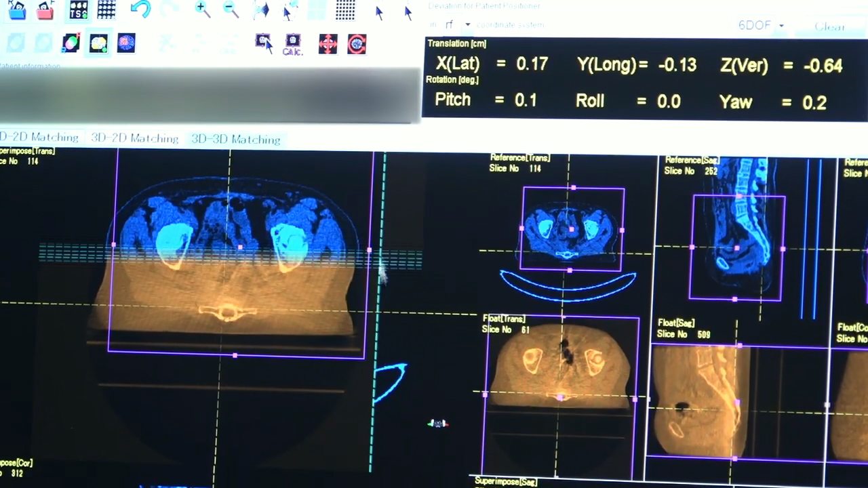868x488 pixels.
Task: Select the yellow-white image fusion icon
Action: [98, 43]
